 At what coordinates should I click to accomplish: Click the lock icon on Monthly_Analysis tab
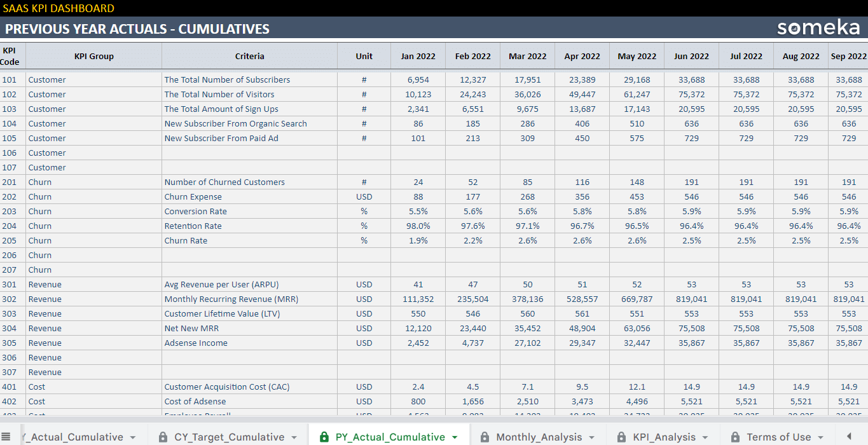[x=485, y=437]
